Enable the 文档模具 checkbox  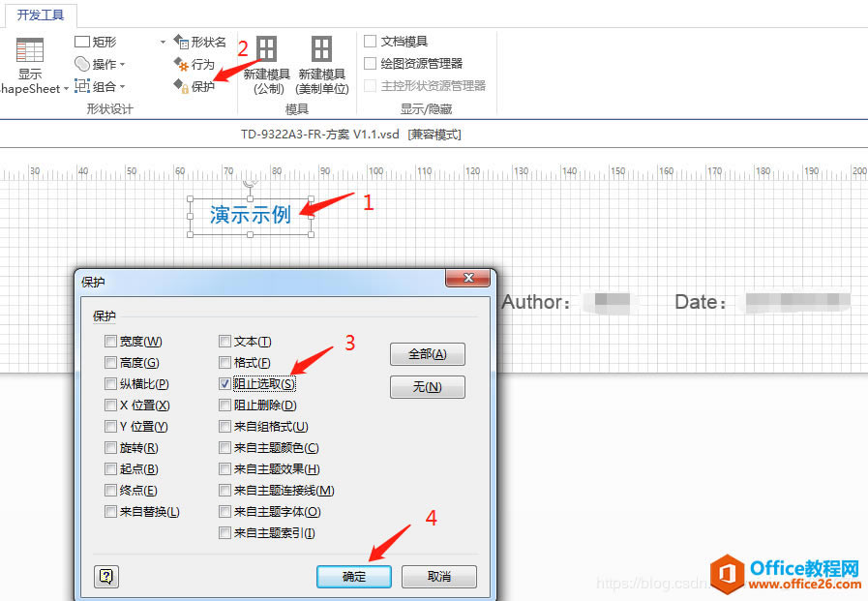coord(371,42)
